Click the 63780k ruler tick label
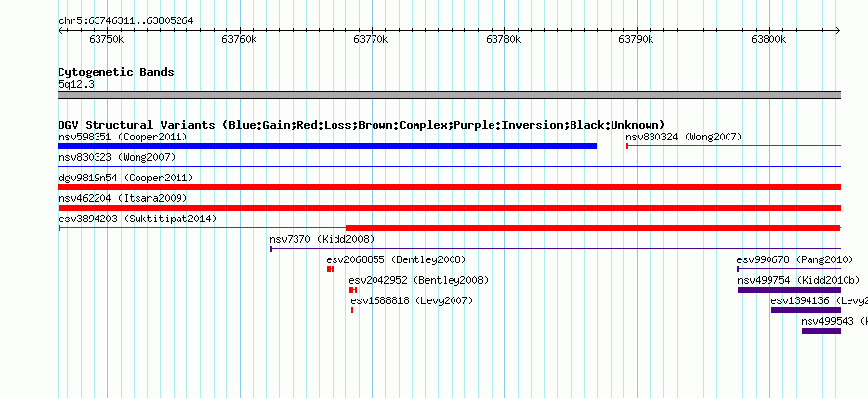 504,39
